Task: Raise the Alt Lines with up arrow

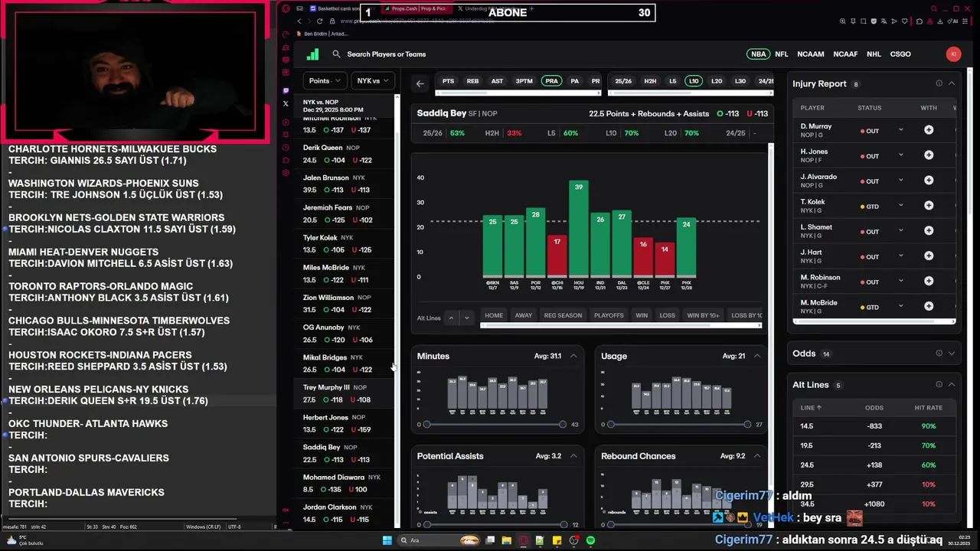Action: pyautogui.click(x=451, y=318)
